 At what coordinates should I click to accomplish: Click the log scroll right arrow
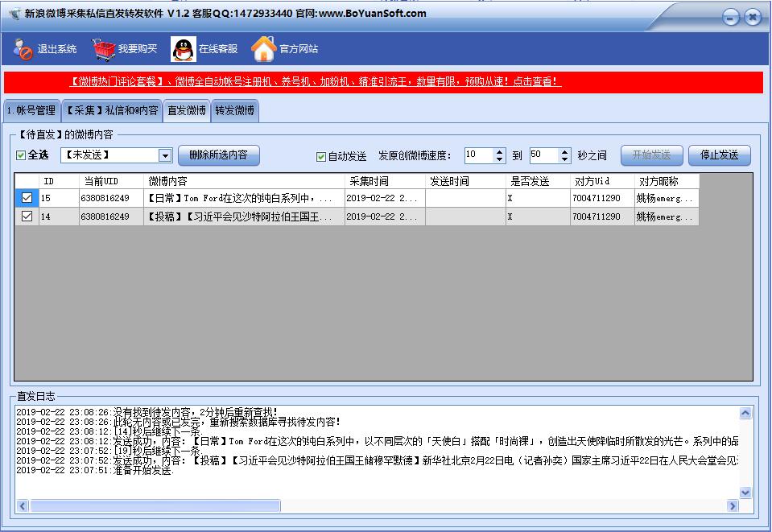(x=733, y=506)
